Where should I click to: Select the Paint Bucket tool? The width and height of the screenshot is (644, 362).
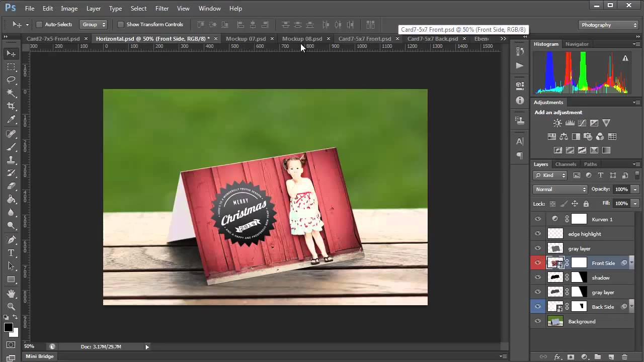pyautogui.click(x=11, y=199)
